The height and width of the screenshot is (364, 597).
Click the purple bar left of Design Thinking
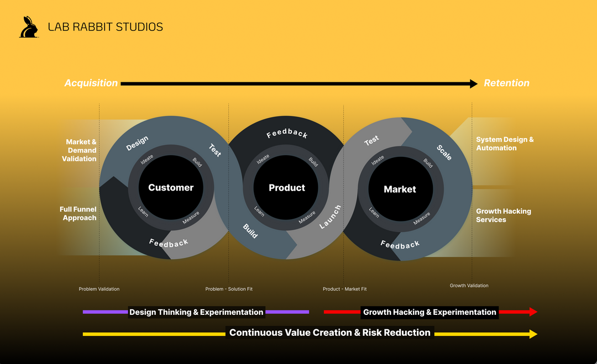105,312
